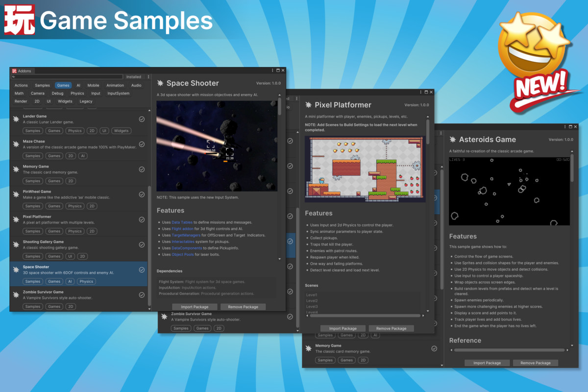This screenshot has width=588, height=392.
Task: Toggle the Pixel Platformer installed checkmark
Action: click(142, 219)
